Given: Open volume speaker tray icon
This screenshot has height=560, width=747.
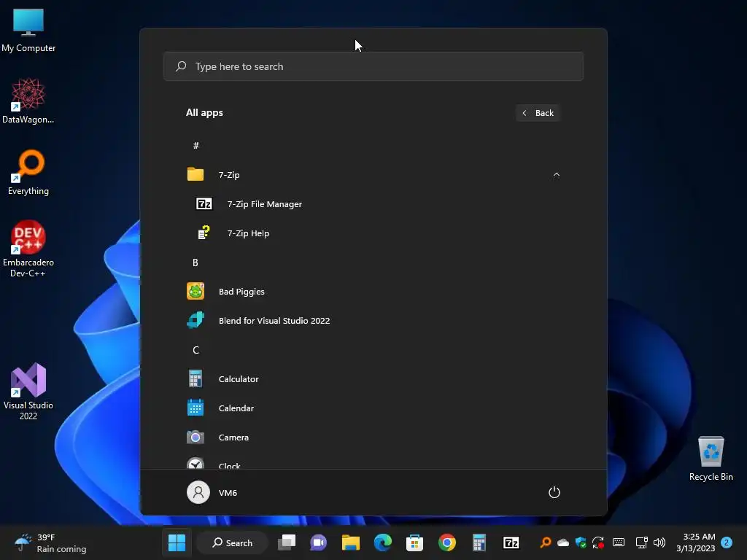Looking at the screenshot, I should point(659,542).
